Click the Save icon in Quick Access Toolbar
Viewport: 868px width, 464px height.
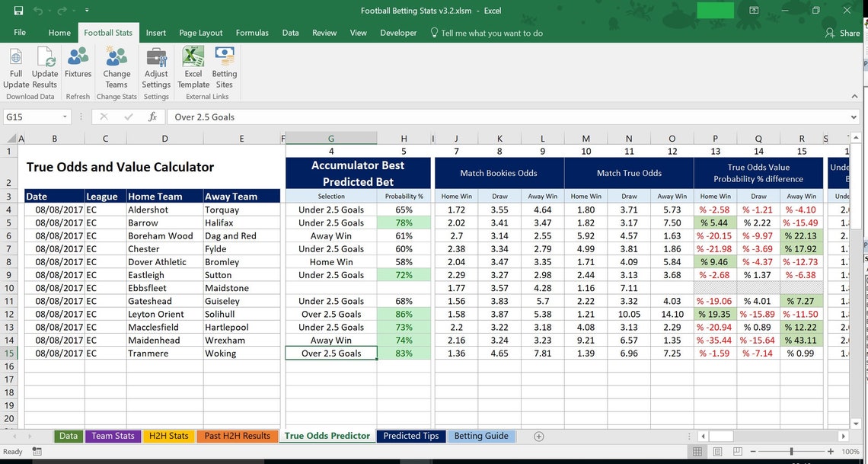coord(18,10)
